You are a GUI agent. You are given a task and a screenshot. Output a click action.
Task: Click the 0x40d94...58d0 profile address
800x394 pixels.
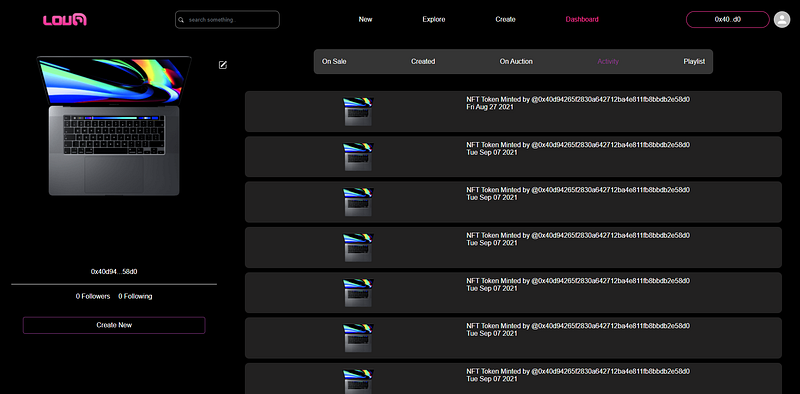pyautogui.click(x=114, y=272)
